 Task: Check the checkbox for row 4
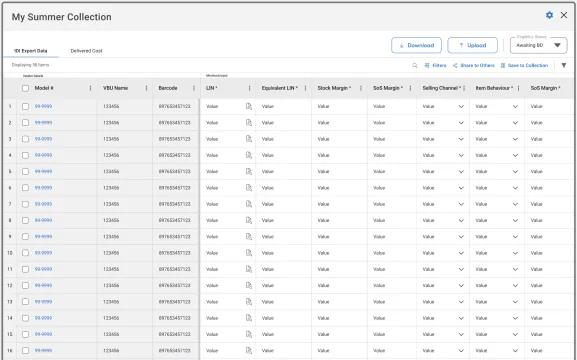[25, 155]
